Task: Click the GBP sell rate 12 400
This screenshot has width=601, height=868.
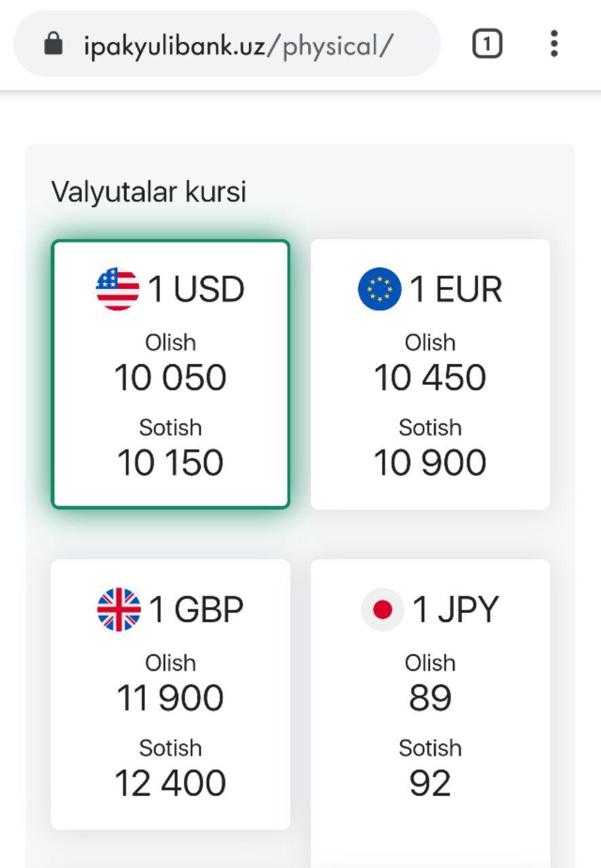Action: [170, 783]
